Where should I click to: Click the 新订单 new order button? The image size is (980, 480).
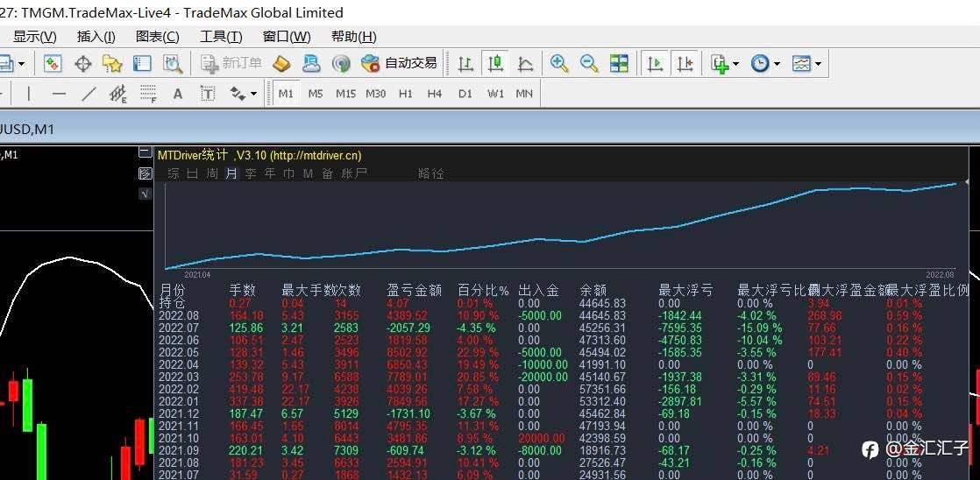click(x=232, y=63)
